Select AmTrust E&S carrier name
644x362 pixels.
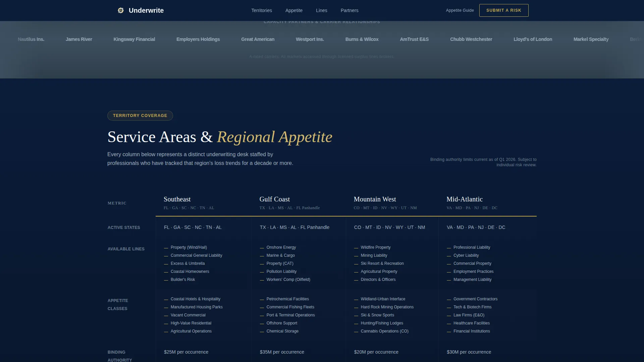(x=414, y=39)
